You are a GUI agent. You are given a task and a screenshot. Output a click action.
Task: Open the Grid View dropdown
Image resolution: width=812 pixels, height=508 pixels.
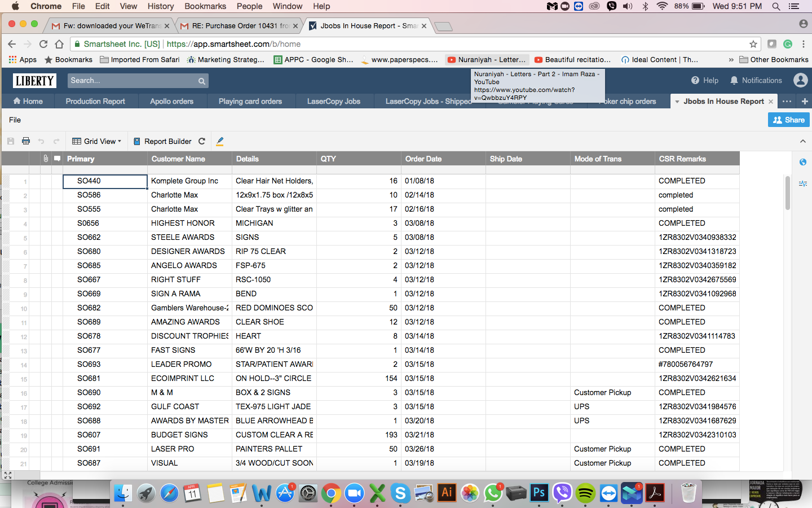pyautogui.click(x=96, y=141)
